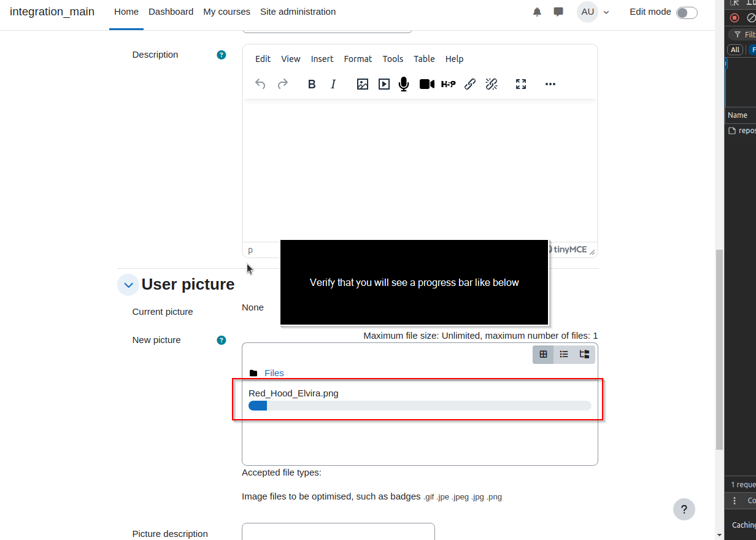Image resolution: width=756 pixels, height=540 pixels.
Task: Open My courses in top navigation
Action: (x=226, y=12)
